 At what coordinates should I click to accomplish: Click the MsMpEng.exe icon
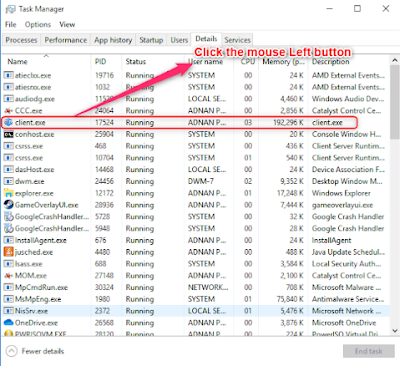pyautogui.click(x=8, y=299)
